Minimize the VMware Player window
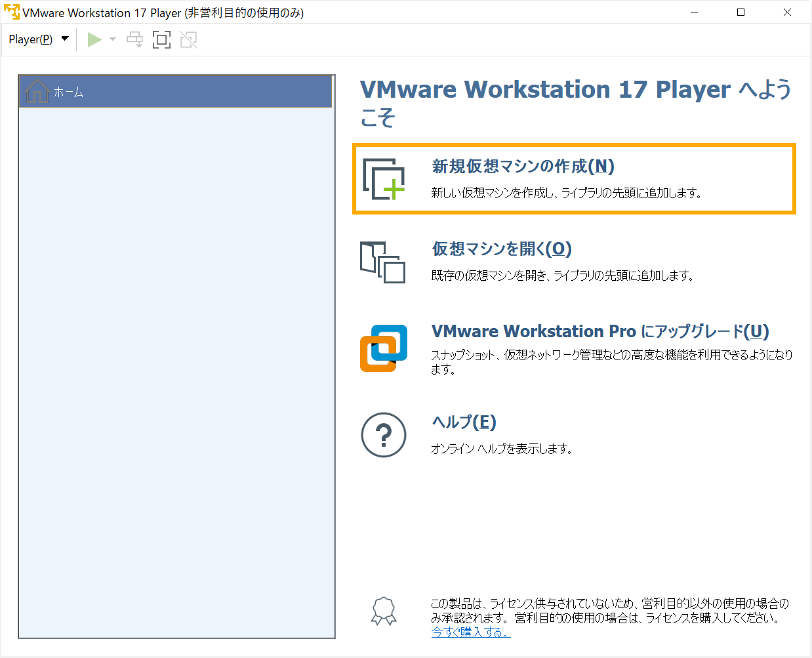812x658 pixels. click(x=694, y=12)
